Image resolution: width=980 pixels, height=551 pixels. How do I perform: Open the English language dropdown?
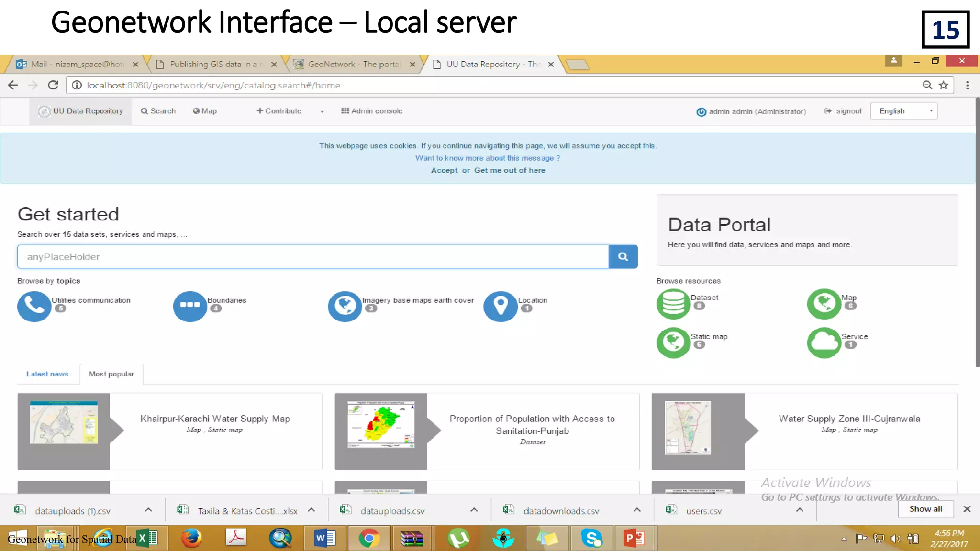[x=903, y=111]
